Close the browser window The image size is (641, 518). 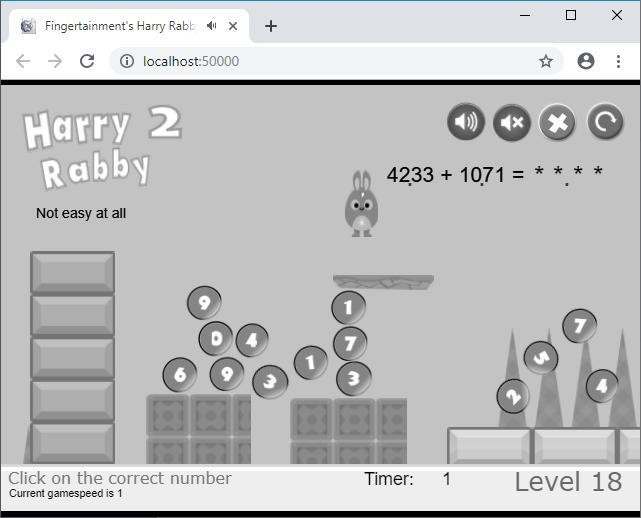(616, 15)
